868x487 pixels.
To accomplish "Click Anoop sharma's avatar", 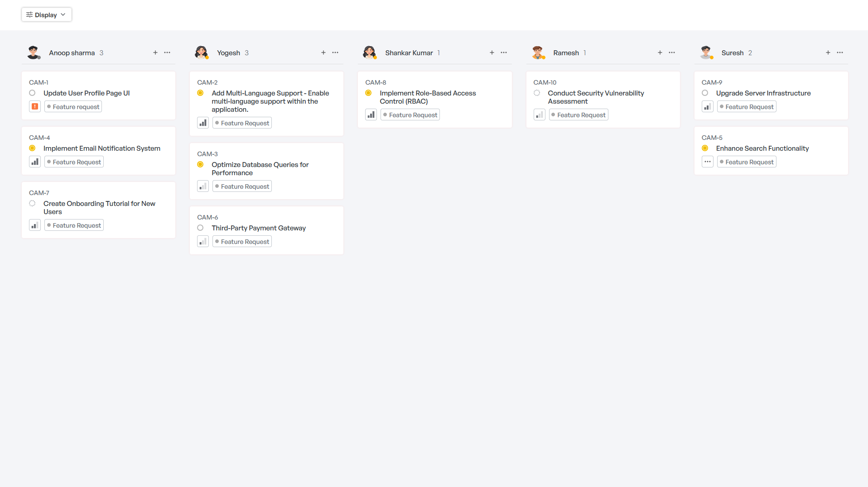I will tap(34, 53).
